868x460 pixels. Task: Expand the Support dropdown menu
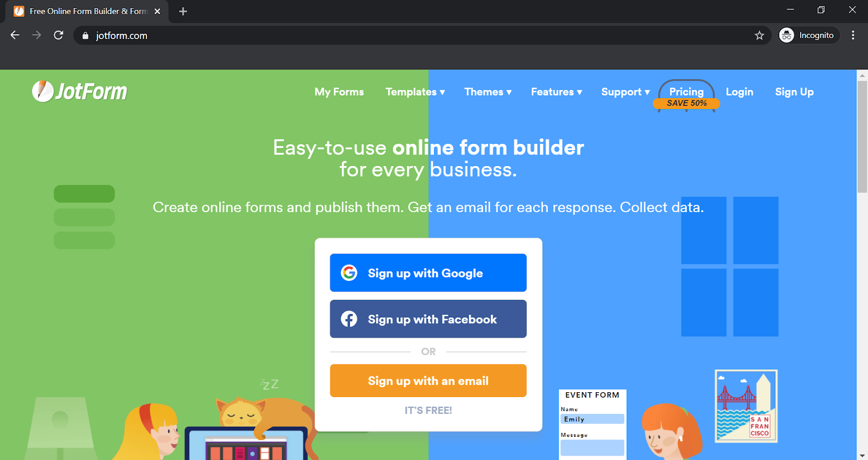coord(626,92)
